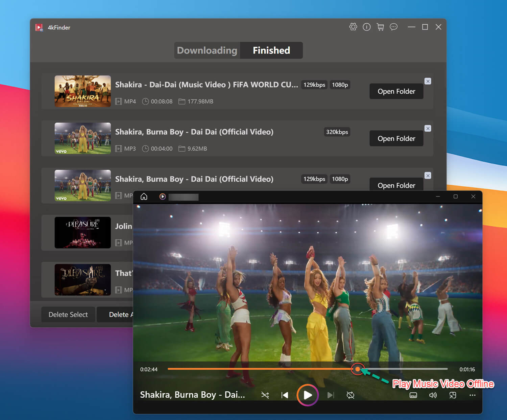
Task: Open 4kFinder settings gear icon
Action: [x=353, y=27]
